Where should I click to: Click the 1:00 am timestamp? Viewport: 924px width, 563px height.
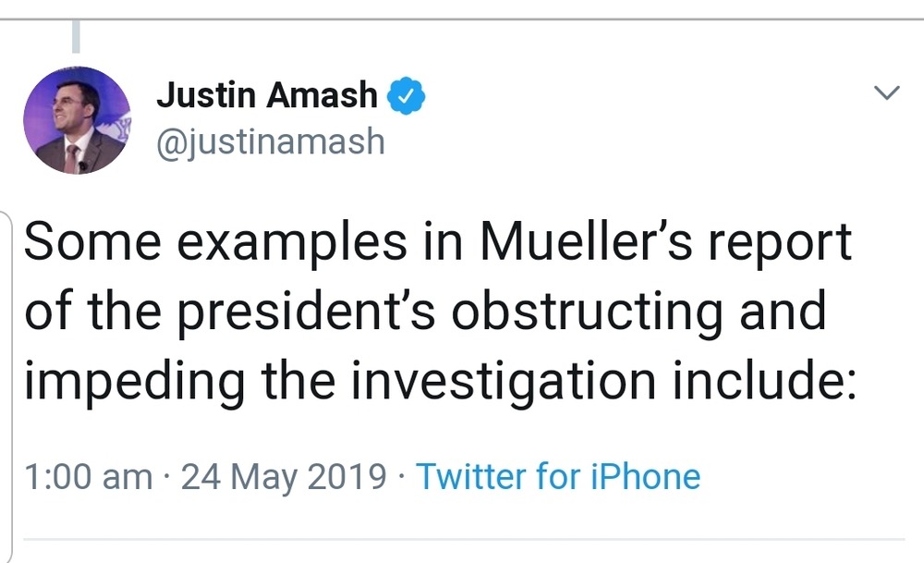pos(88,477)
